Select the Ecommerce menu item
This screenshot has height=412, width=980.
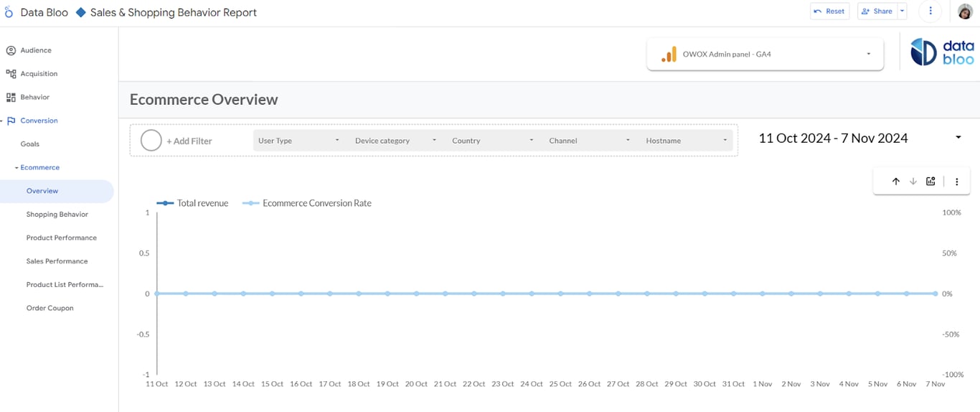(x=40, y=167)
